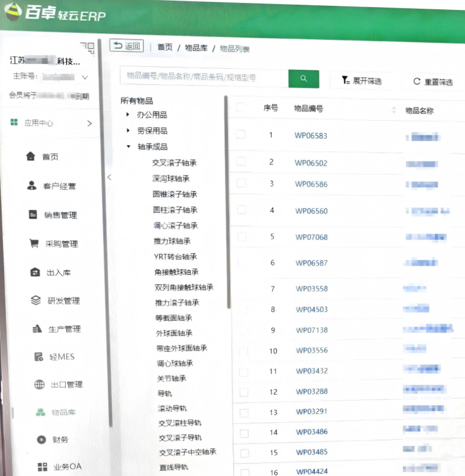The image size is (465, 476).
Task: Expand the 办公用品 tree node
Action: click(x=128, y=115)
